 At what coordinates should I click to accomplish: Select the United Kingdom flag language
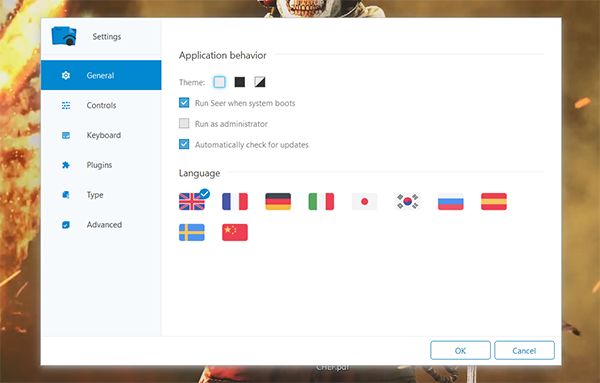192,202
